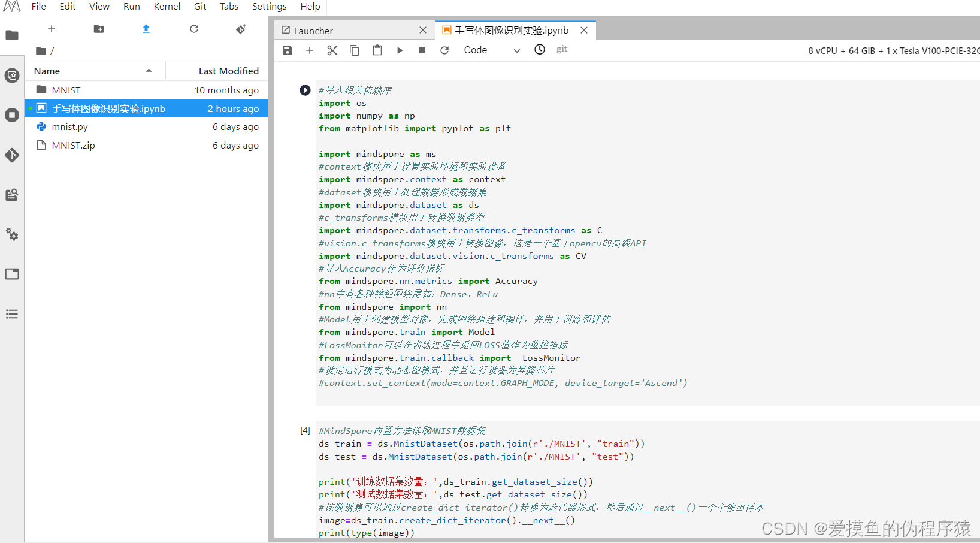Viewport: 980px width, 543px height.
Task: Show running terminals and kernels panel
Action: tap(12, 115)
